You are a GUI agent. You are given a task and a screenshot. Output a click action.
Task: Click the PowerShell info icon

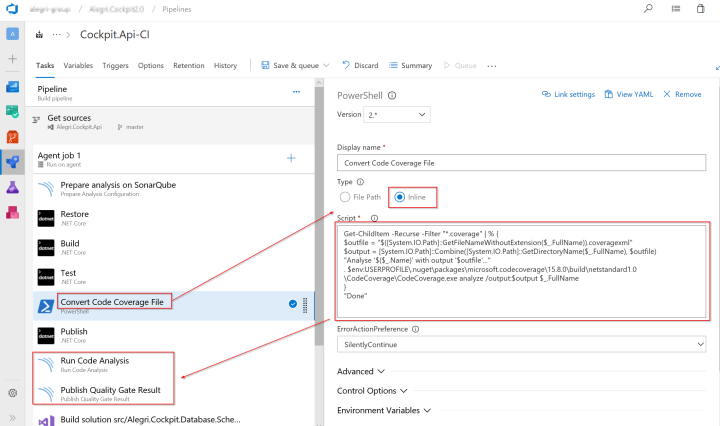pos(392,95)
